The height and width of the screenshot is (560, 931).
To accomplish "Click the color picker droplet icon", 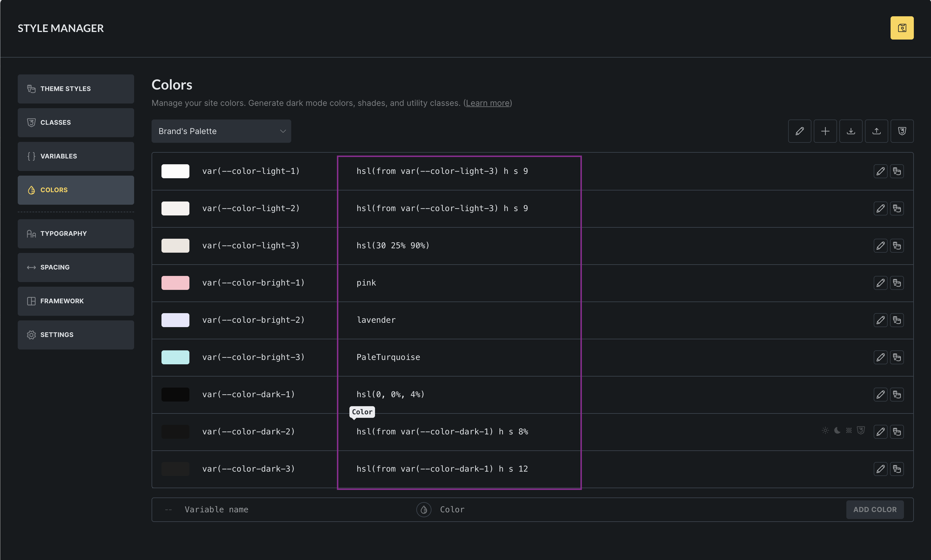I will 424,510.
